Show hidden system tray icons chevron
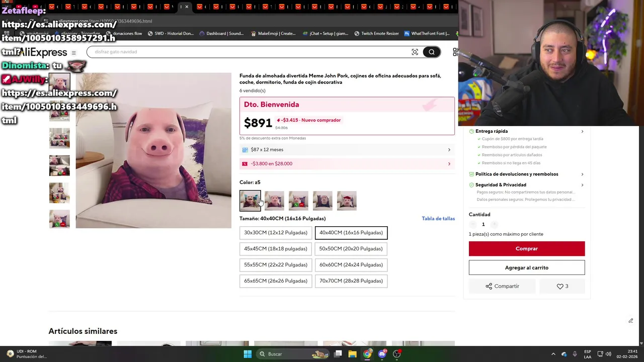644x362 pixels. coord(553,354)
